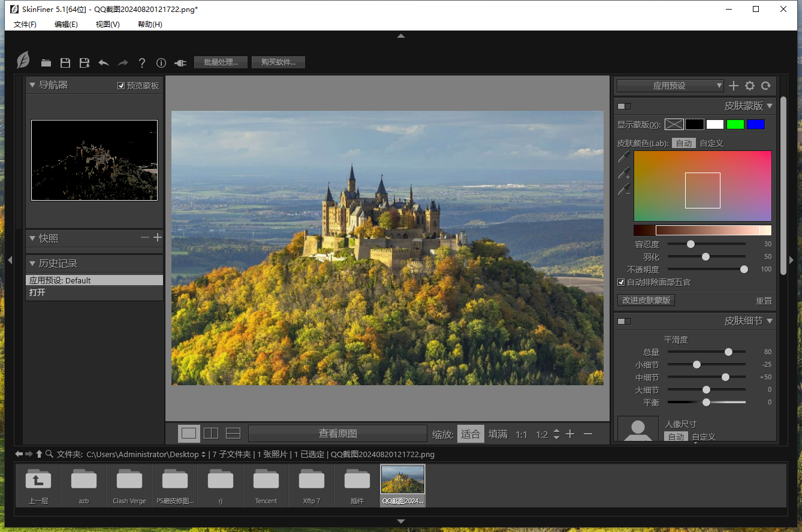Screen dimensions: 802x532
Task: Set zoom to 1:1
Action: pos(521,434)
